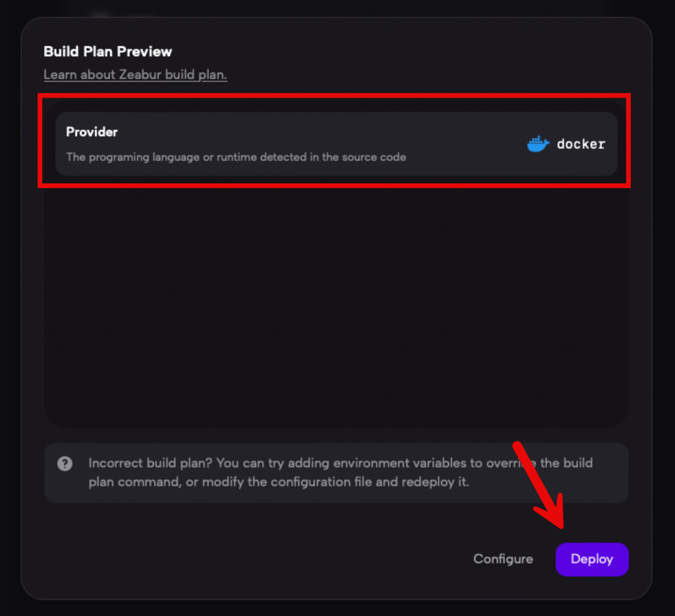675x616 pixels.
Task: Click the question mark help icon
Action: pos(65,464)
